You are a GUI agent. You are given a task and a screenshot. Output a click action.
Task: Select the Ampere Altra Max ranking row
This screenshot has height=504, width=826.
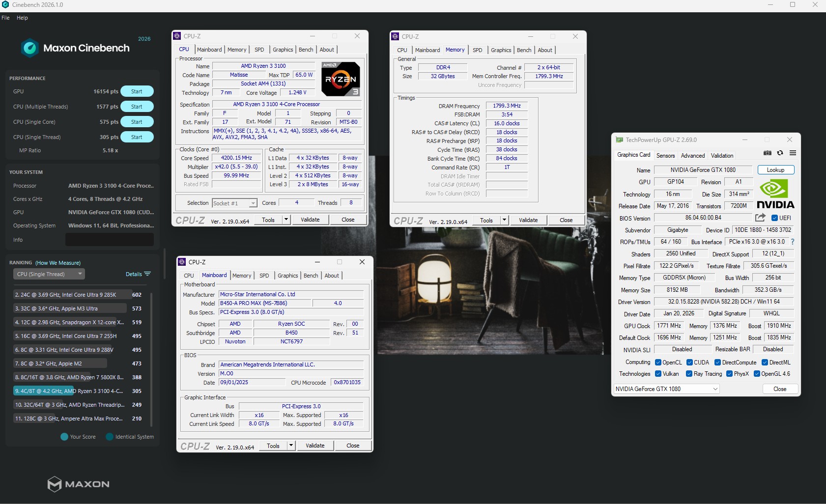[79, 419]
